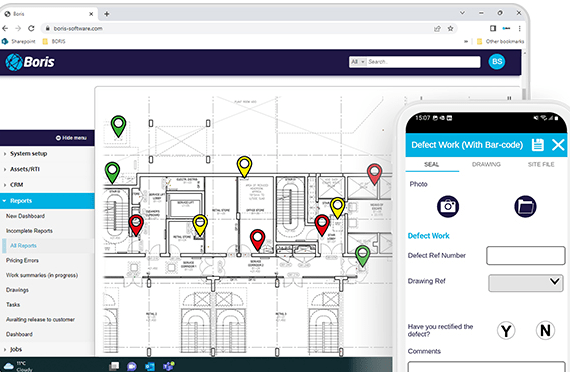Open the Microsoft Teams taskbar icon with green badge
Image resolution: width=570 pixels, height=372 pixels.
click(x=168, y=366)
